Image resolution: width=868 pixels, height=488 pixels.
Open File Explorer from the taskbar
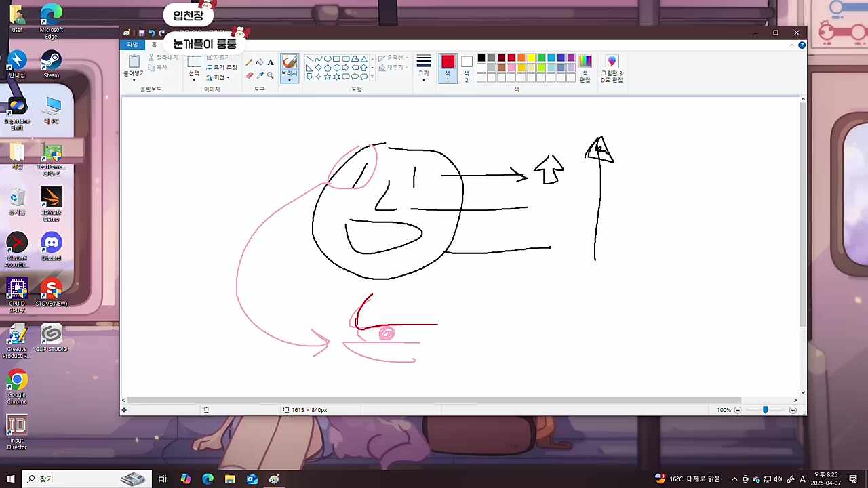[230, 479]
